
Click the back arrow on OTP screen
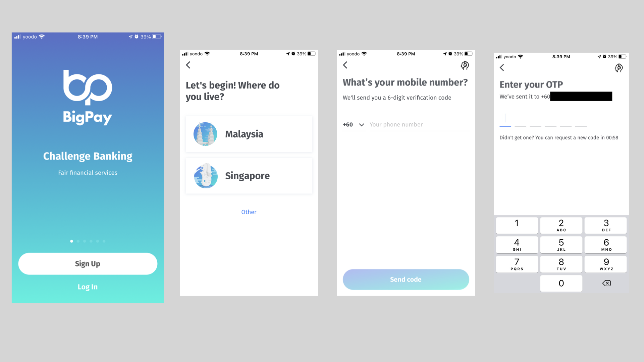click(501, 67)
